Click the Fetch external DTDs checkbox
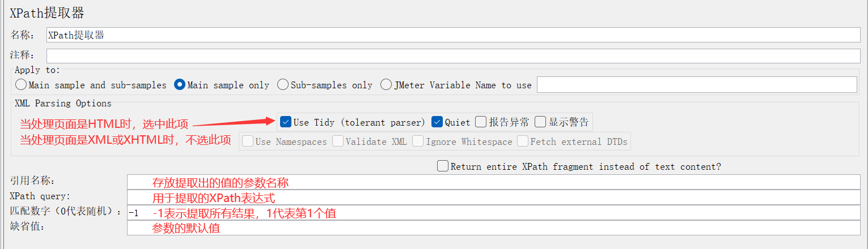Viewport: 868px width, 249px height. pyautogui.click(x=522, y=141)
